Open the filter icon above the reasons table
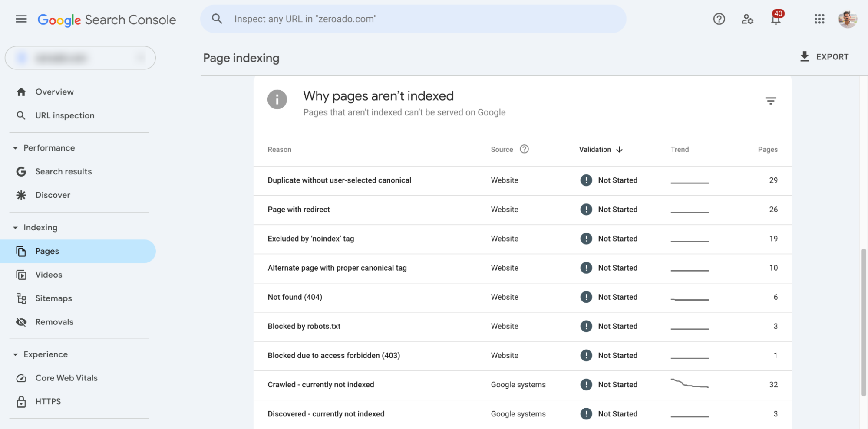Viewport: 868px width, 429px height. coord(771,100)
